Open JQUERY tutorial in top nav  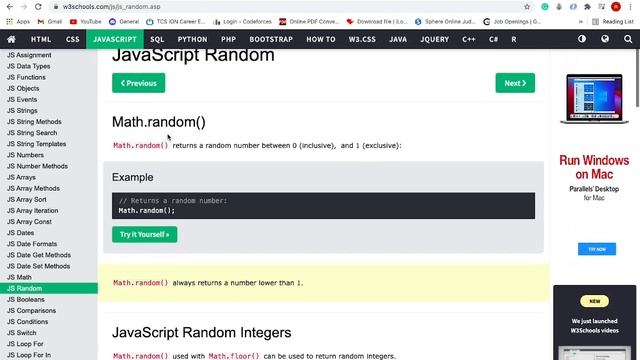point(435,39)
